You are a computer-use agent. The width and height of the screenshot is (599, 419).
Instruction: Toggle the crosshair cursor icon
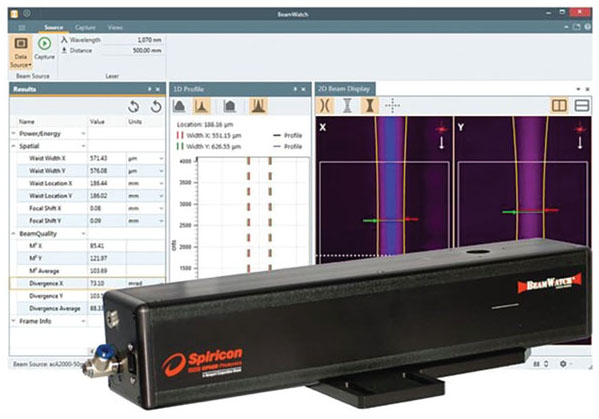point(392,105)
